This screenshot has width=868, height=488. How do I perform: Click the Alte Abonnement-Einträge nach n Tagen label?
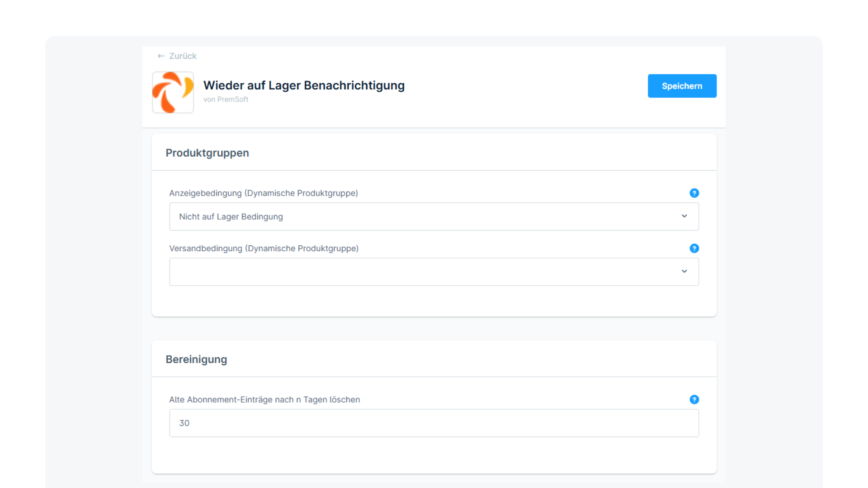pos(264,399)
